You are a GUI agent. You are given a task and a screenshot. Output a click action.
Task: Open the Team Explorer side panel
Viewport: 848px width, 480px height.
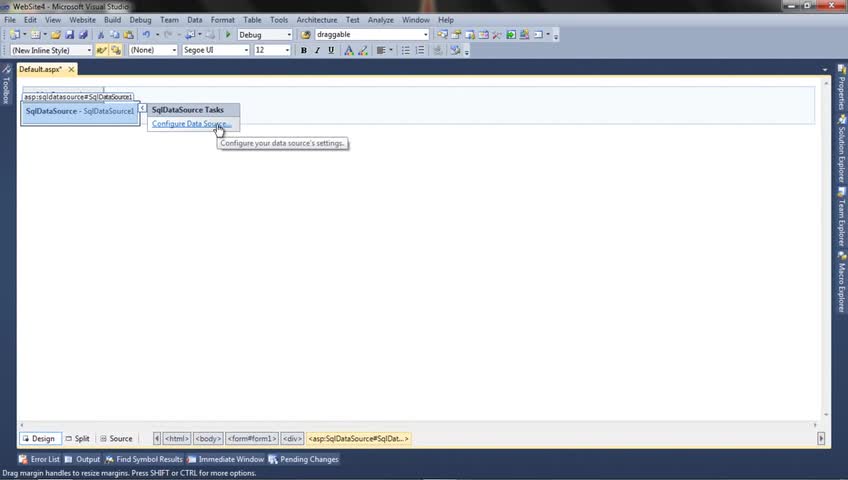point(842,217)
